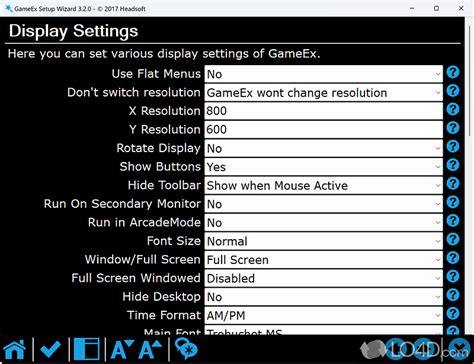This screenshot has height=364, width=474.
Task: Show help for Font Size
Action: [453, 239]
